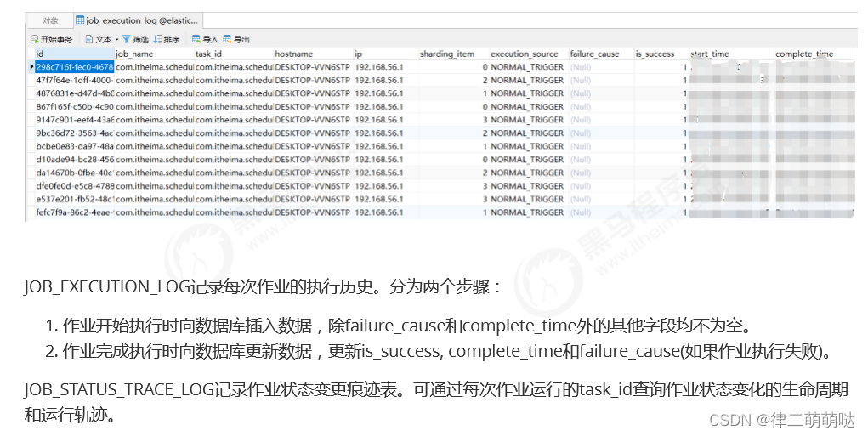
Task: Click the failure_cause column header
Action: coord(601,54)
